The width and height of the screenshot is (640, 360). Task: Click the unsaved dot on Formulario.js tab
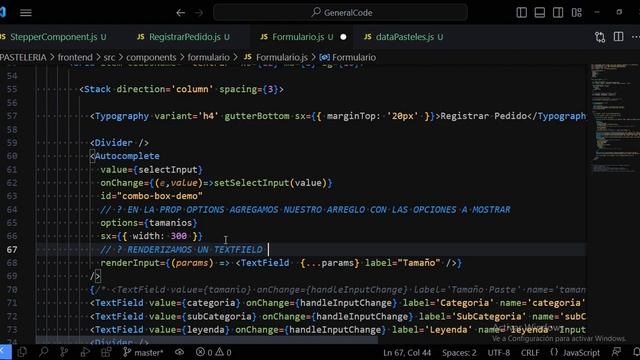[343, 37]
